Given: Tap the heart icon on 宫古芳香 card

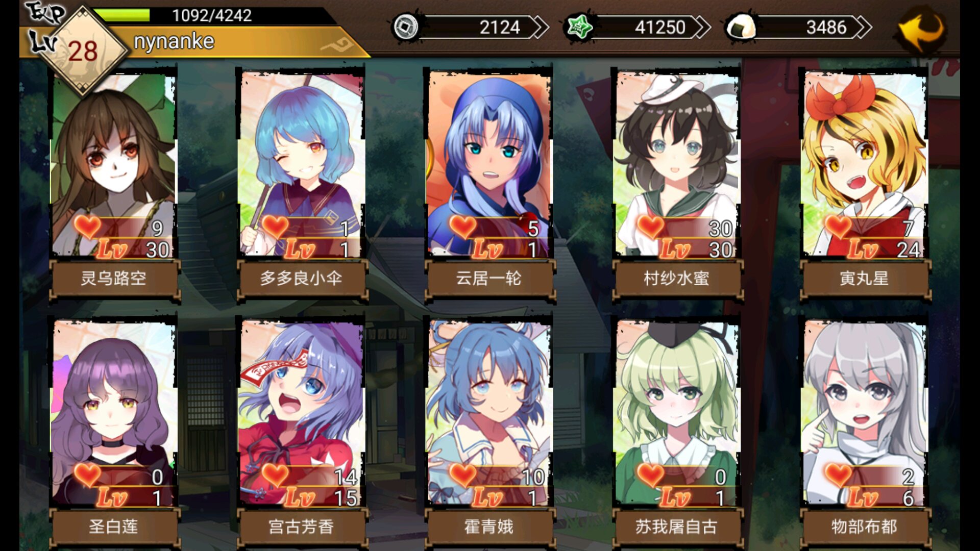Looking at the screenshot, I should click(x=275, y=474).
